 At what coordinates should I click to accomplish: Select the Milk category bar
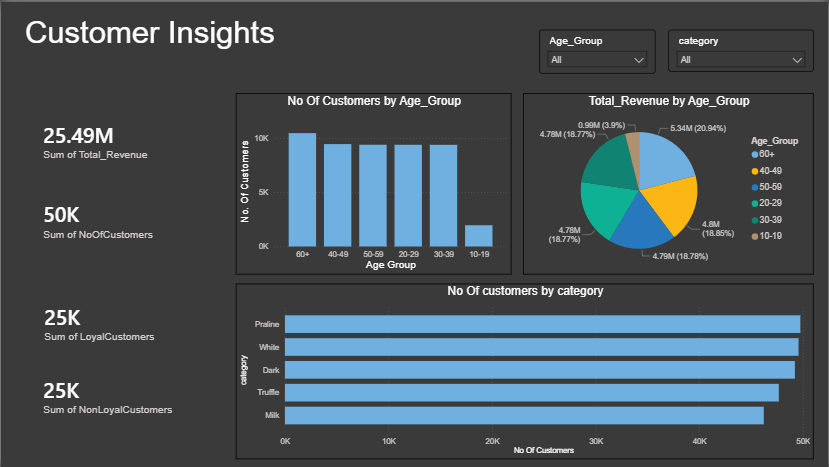(524, 416)
